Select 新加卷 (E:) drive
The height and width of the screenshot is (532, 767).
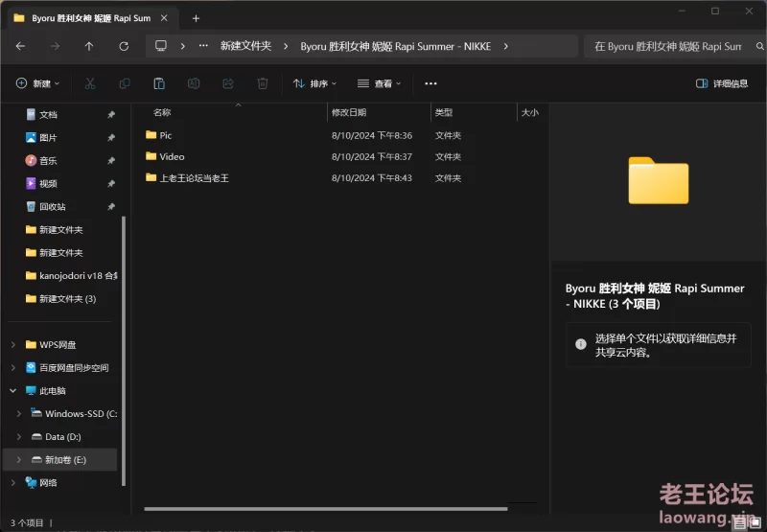pos(58,460)
